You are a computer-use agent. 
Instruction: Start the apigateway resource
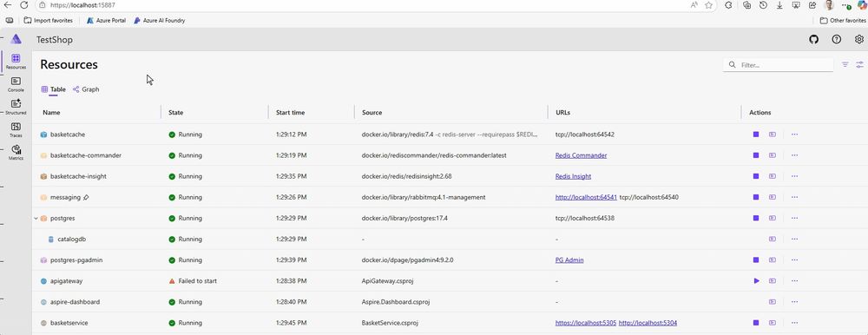756,280
